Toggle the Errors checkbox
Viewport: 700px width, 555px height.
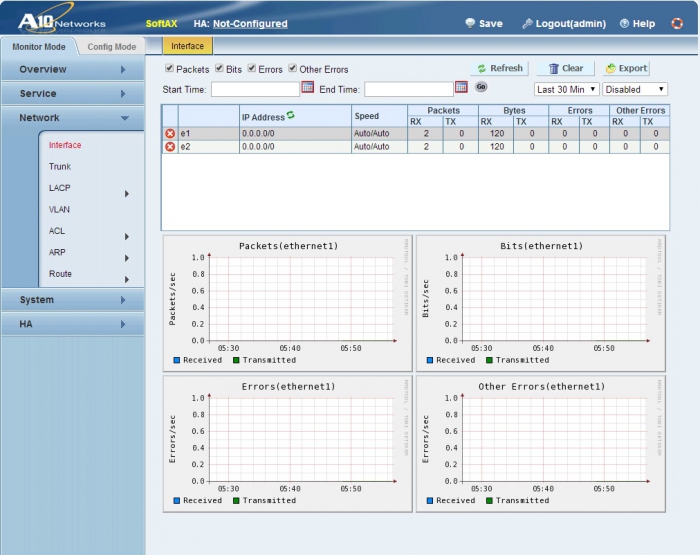[252, 68]
